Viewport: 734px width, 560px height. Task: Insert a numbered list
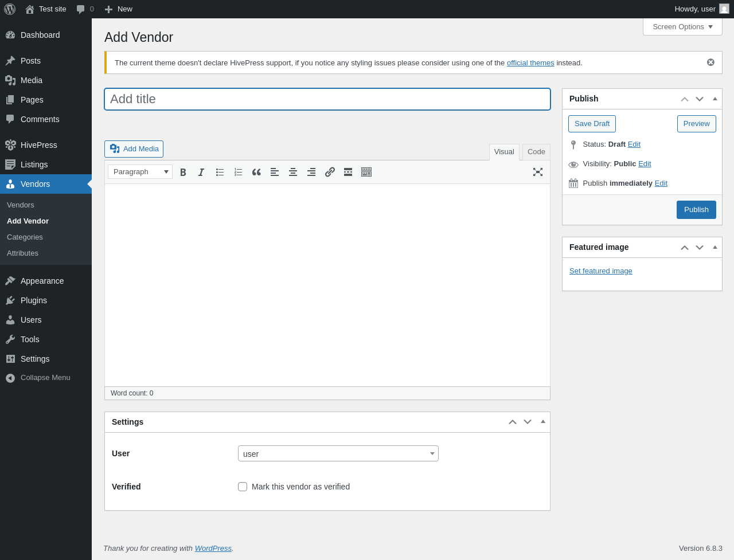[238, 172]
